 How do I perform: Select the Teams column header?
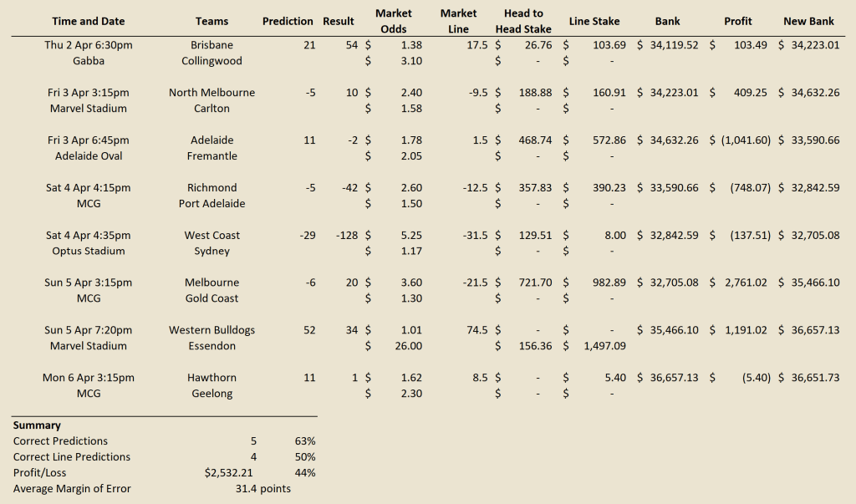point(211,21)
